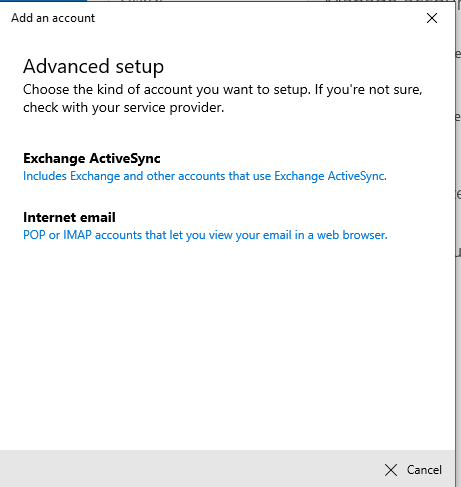Cancel the advanced account setup
Screen dimensions: 461x487
pos(413,470)
